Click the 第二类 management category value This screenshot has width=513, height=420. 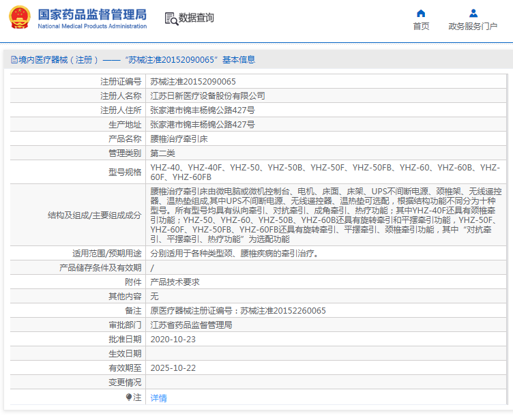(x=162, y=153)
